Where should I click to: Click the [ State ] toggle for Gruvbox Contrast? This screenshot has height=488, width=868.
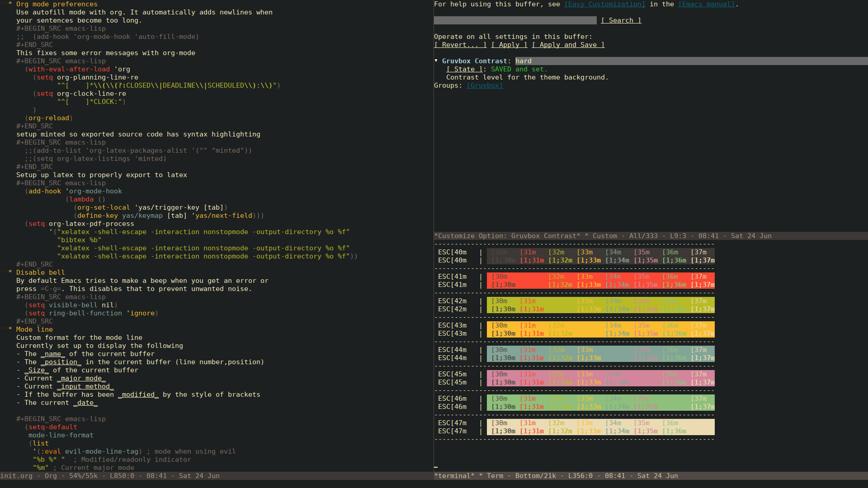pyautogui.click(x=464, y=69)
